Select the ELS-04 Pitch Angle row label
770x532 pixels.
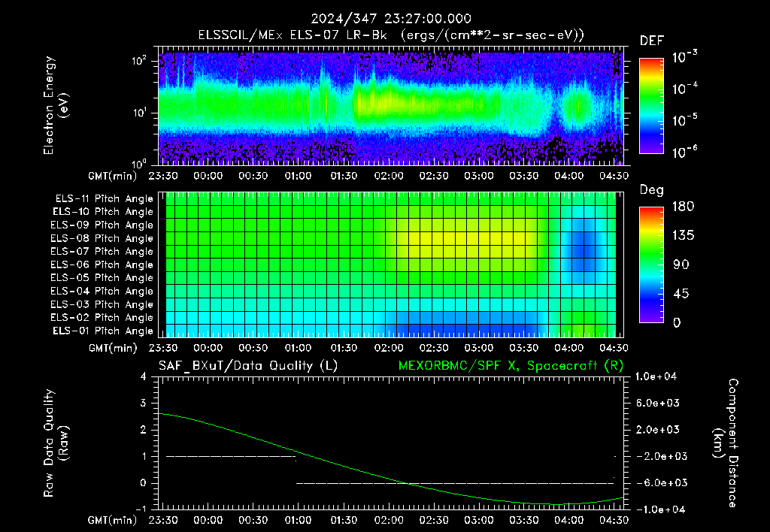coord(102,291)
